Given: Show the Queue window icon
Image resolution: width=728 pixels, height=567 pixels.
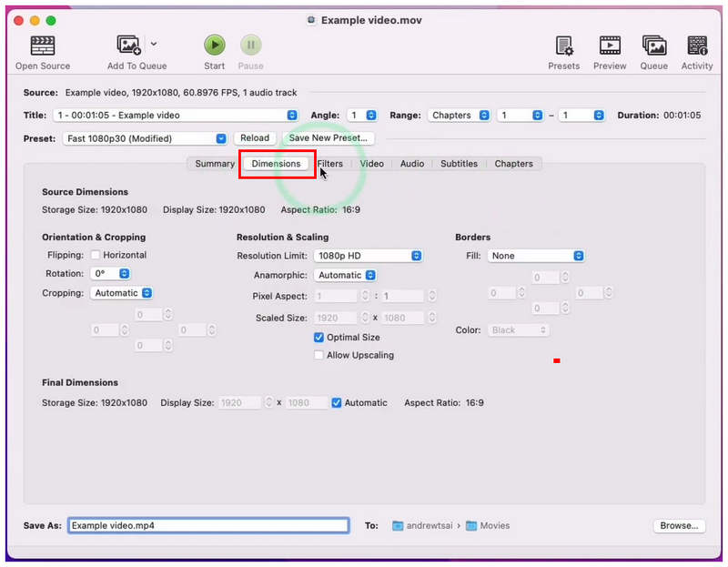Looking at the screenshot, I should [654, 46].
